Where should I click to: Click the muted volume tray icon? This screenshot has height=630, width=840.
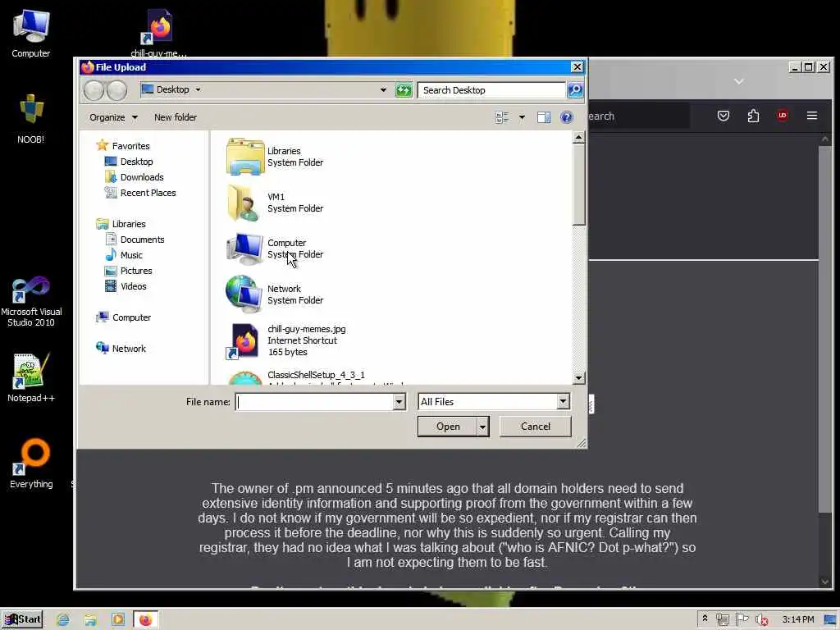click(761, 620)
